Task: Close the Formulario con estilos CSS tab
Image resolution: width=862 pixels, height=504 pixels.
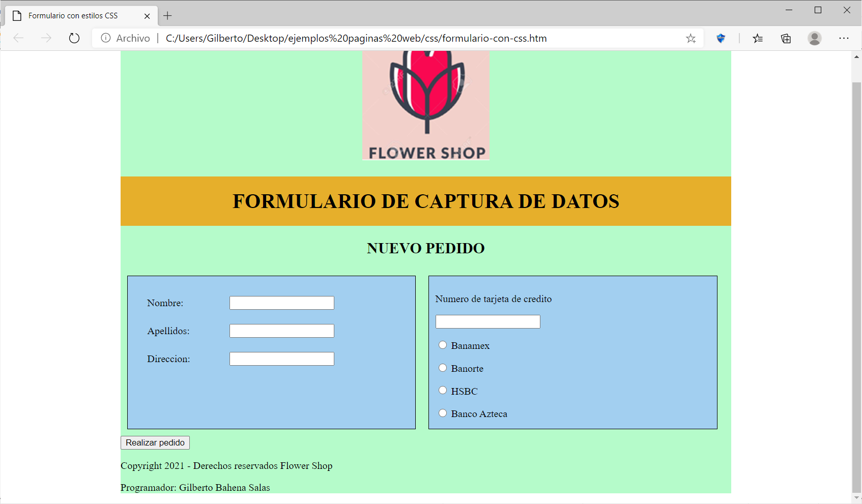Action: (x=147, y=16)
